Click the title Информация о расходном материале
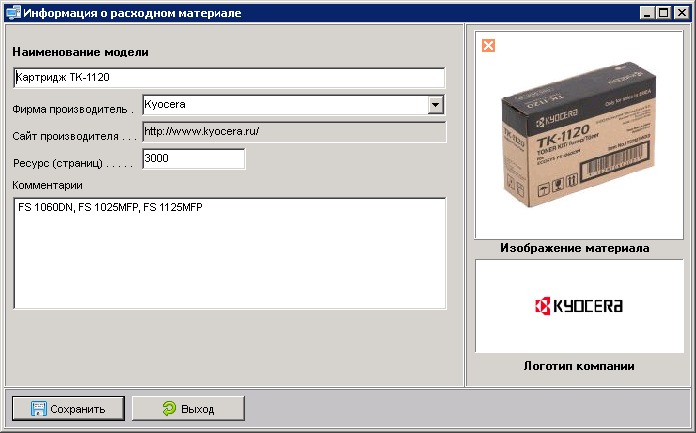Image resolution: width=696 pixels, height=433 pixels. tap(132, 13)
